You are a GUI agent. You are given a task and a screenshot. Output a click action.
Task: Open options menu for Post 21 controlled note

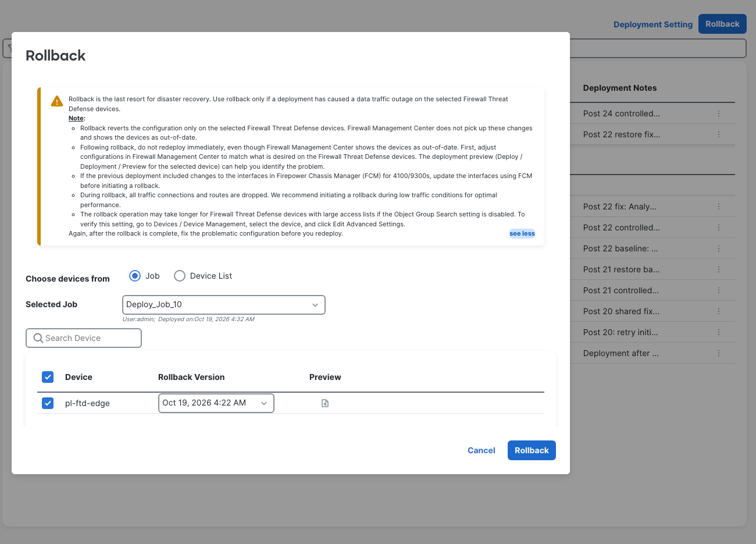(719, 290)
